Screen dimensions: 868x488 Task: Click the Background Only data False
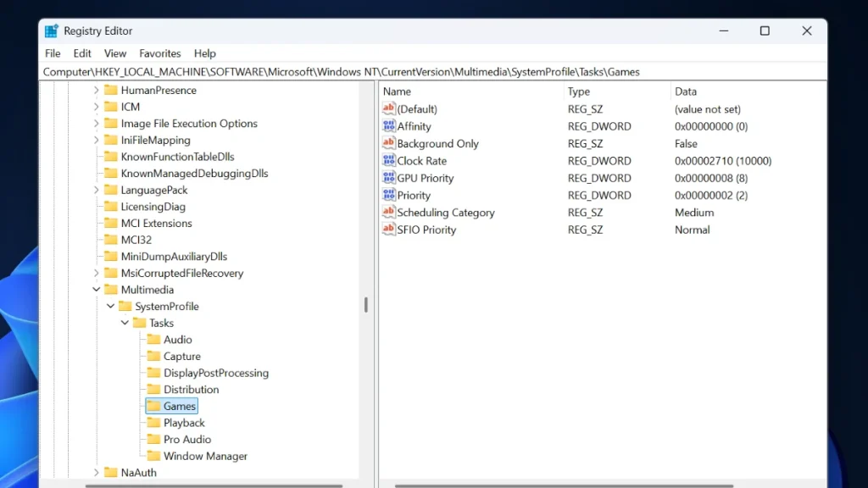click(686, 143)
